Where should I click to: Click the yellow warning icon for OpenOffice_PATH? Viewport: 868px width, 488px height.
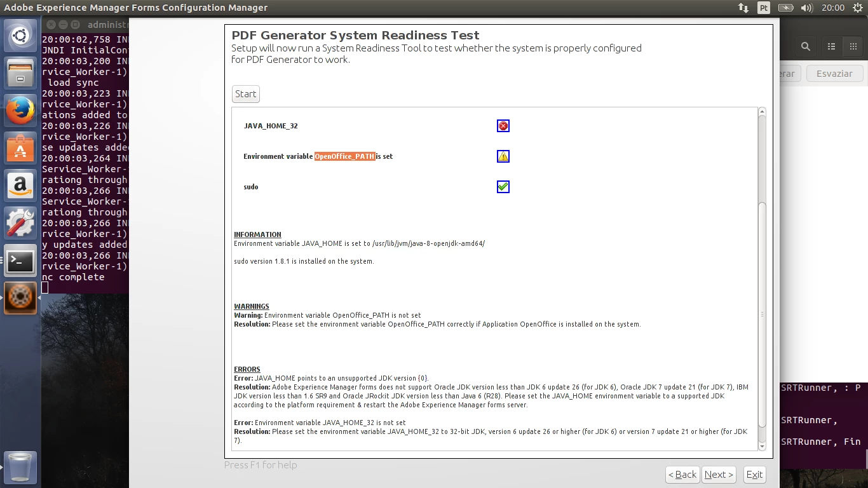tap(503, 156)
